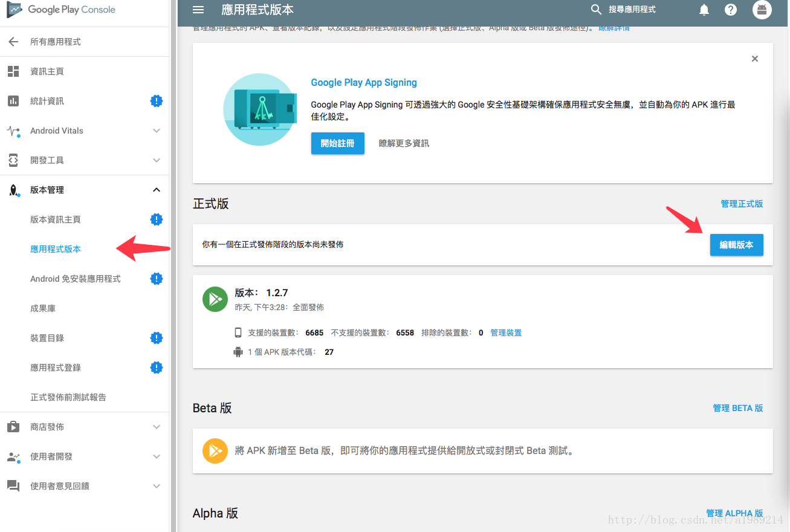Viewport: 790px width, 532px height.
Task: Open the navigation hamburger menu
Action: 198,9
